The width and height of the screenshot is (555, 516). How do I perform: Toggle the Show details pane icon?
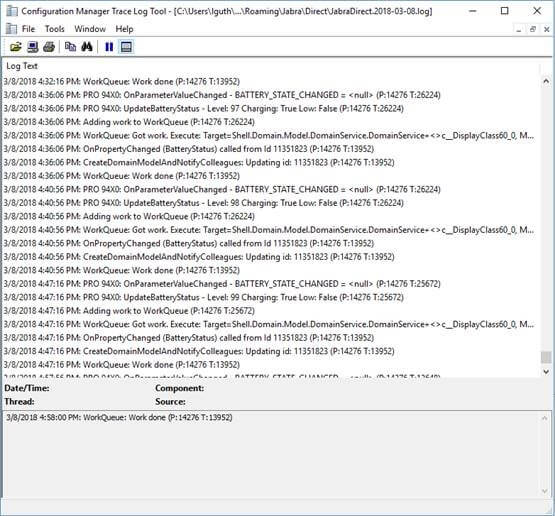(126, 47)
